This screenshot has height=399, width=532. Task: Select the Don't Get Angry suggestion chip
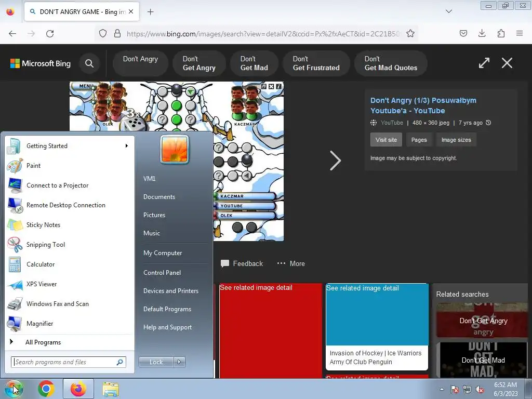tap(199, 63)
